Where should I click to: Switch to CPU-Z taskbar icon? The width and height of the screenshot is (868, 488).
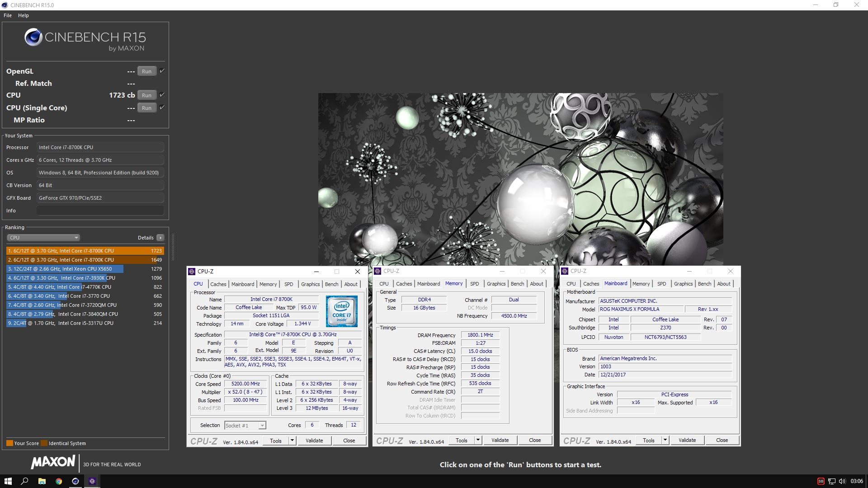point(92,481)
